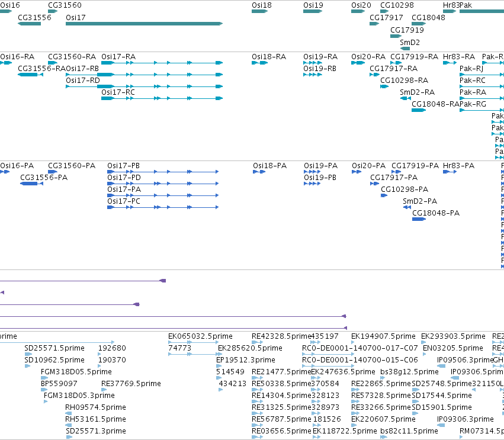Click the Osi20-PA protein label
This screenshot has height=440, width=504.
[368, 166]
